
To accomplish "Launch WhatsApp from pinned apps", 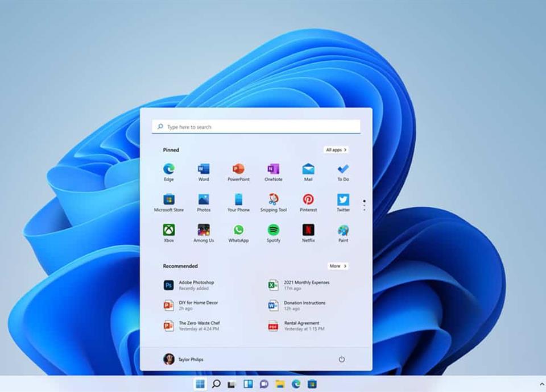I will click(x=238, y=231).
